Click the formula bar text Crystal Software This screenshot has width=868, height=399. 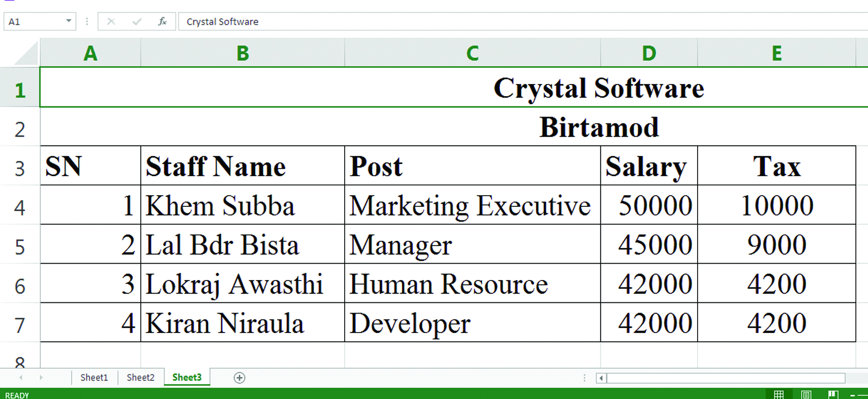coord(222,22)
